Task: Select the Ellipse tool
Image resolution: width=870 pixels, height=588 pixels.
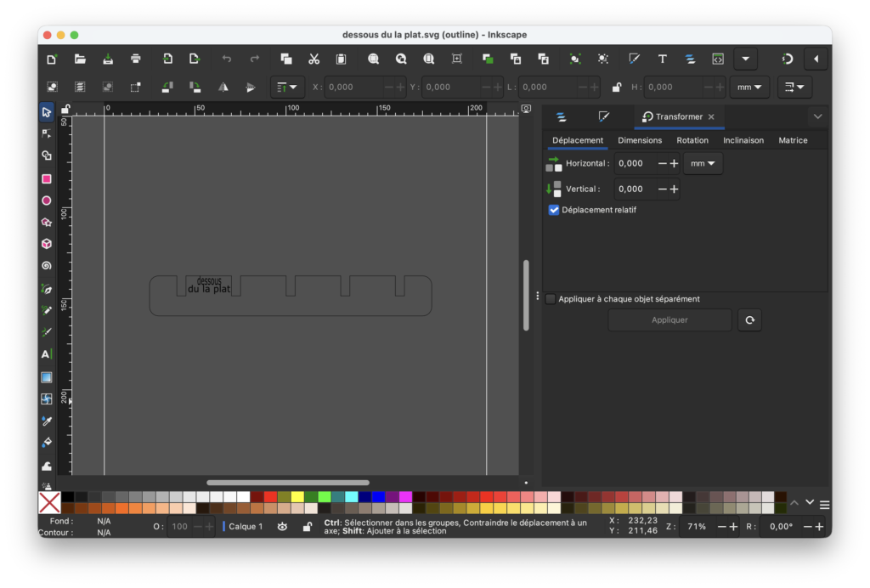Action: tap(47, 201)
